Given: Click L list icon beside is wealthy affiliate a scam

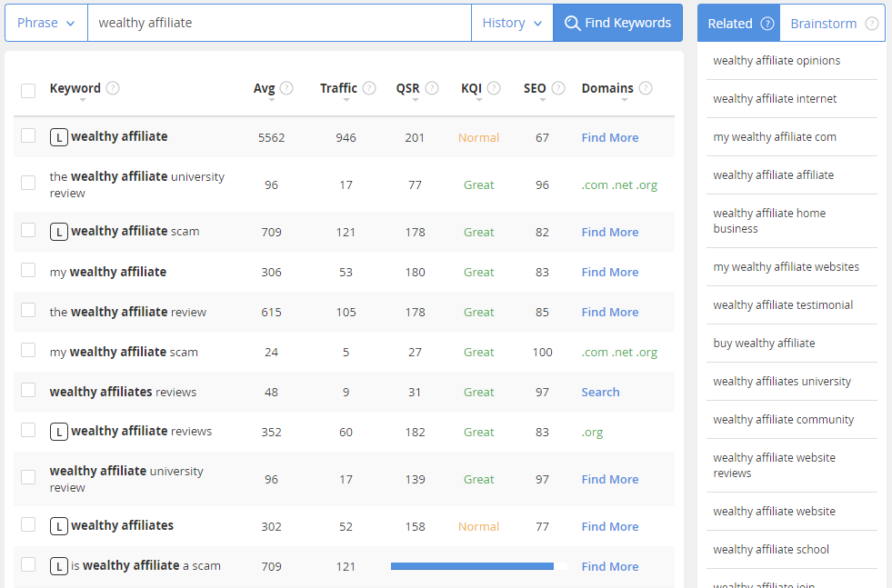Looking at the screenshot, I should pos(59,566).
